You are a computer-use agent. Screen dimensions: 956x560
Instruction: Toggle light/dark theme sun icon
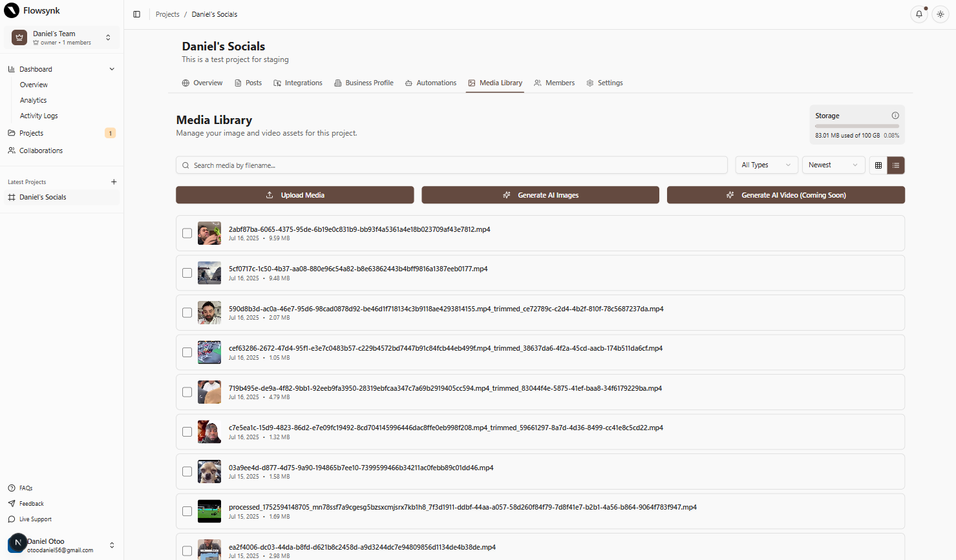pyautogui.click(x=940, y=14)
